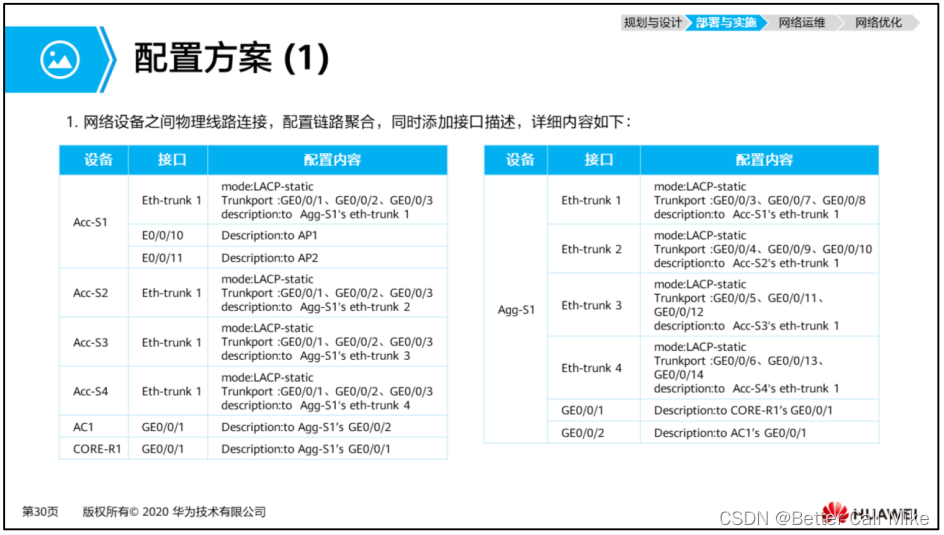Click Description:to AC1's GE0/0/1 cell
The image size is (944, 535).
point(760,433)
